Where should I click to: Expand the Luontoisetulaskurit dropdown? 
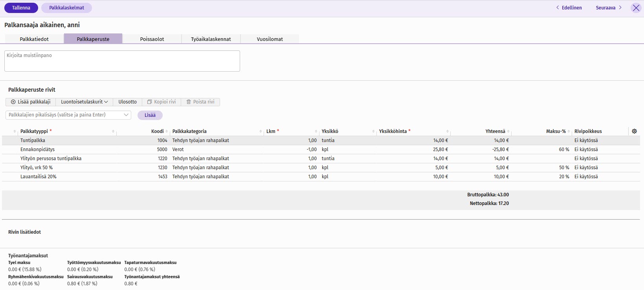coord(84,102)
